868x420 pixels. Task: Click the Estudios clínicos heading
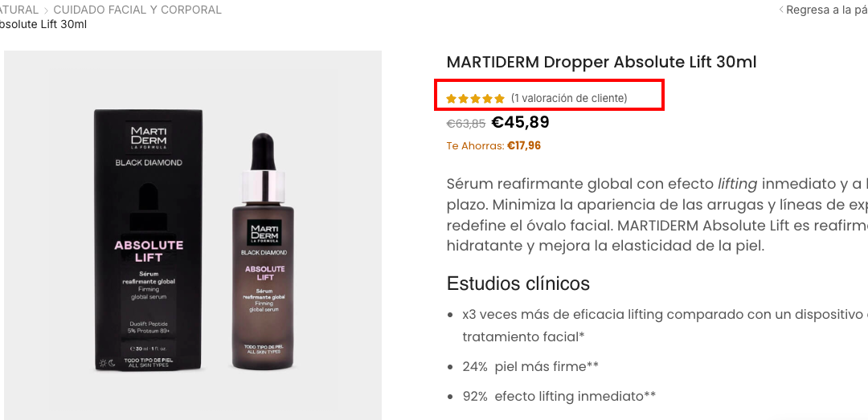click(x=518, y=283)
